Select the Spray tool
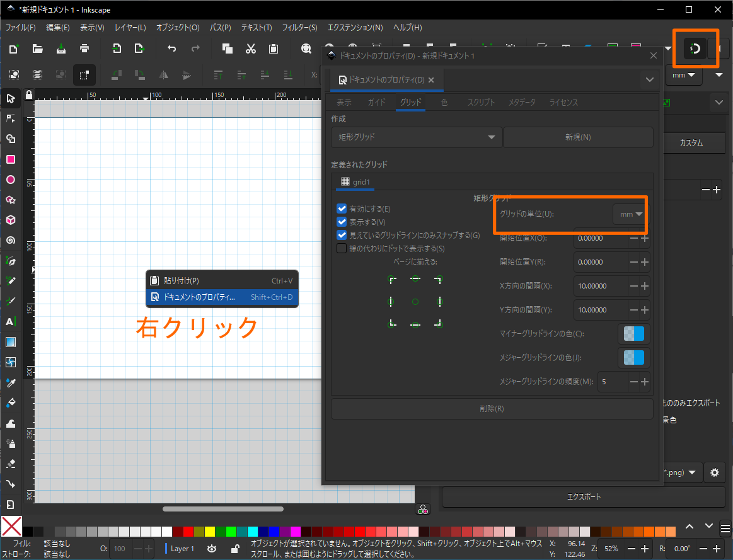Image resolution: width=733 pixels, height=560 pixels. 11,443
